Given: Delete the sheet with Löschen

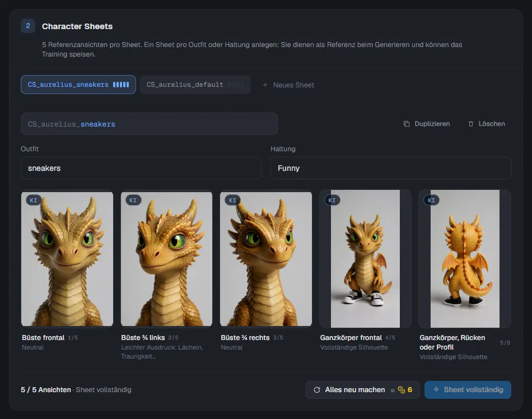Looking at the screenshot, I should point(487,124).
